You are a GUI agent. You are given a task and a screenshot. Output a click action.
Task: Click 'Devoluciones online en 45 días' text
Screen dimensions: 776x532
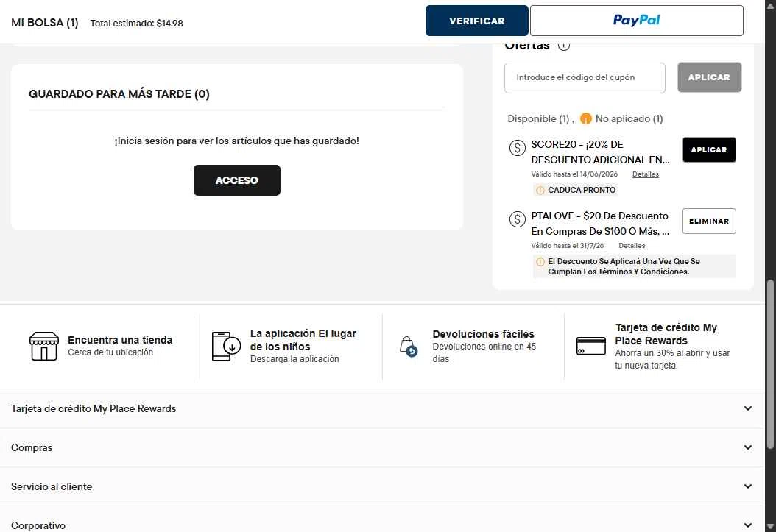pyautogui.click(x=484, y=352)
